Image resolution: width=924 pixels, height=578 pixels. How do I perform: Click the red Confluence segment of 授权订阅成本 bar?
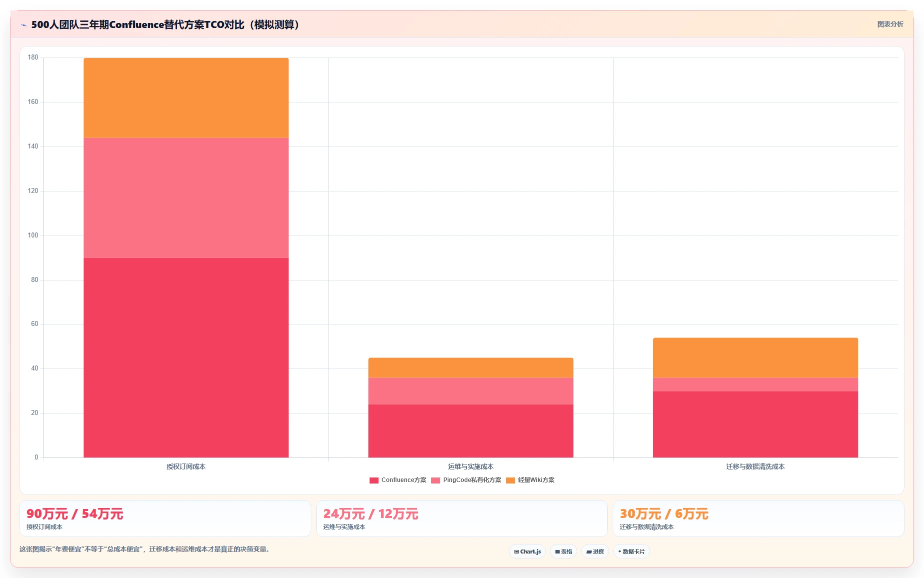pyautogui.click(x=186, y=357)
